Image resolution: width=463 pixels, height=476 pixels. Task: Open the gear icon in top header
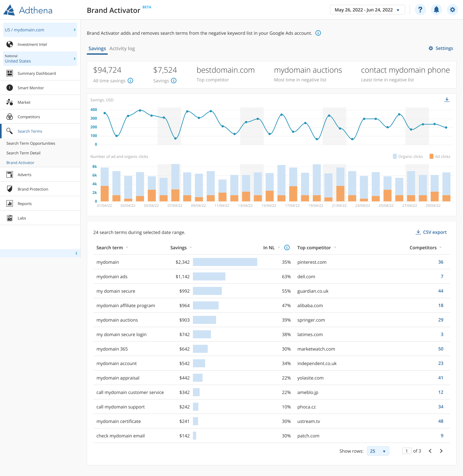pos(452,10)
